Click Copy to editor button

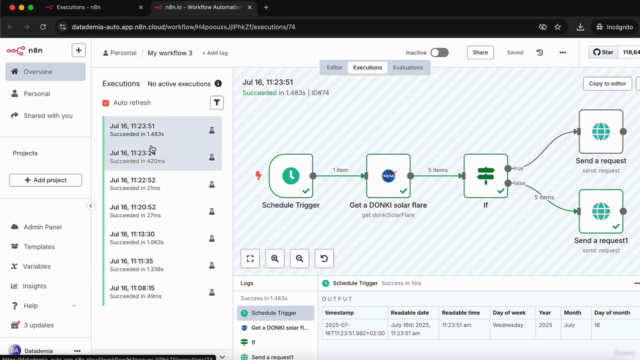607,84
